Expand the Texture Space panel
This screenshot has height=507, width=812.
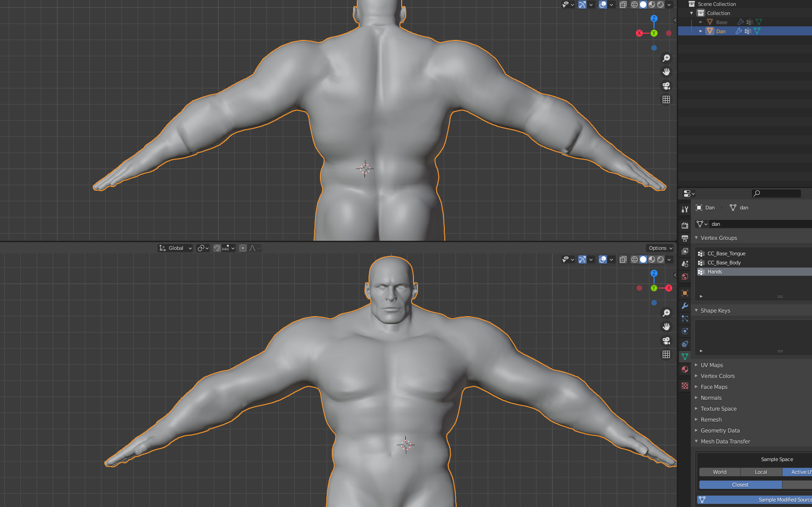tap(696, 408)
